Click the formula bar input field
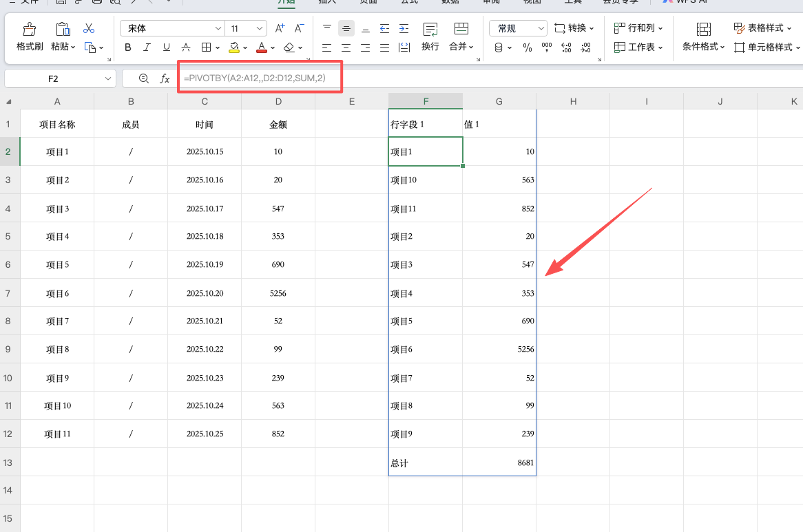This screenshot has height=532, width=803. point(482,79)
